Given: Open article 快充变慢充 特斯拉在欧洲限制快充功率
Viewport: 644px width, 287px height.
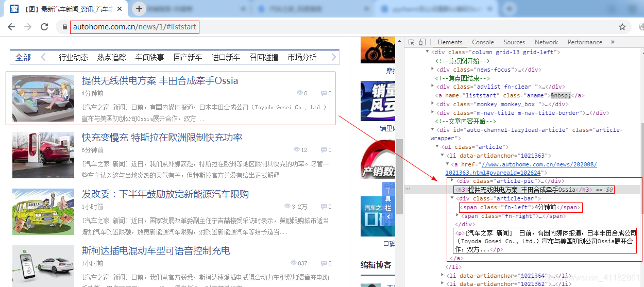Looking at the screenshot, I should [162, 138].
